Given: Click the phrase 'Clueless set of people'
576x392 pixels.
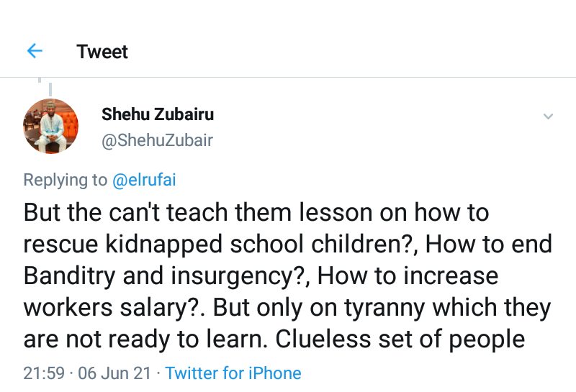Looking at the screenshot, I should pyautogui.click(x=402, y=339).
